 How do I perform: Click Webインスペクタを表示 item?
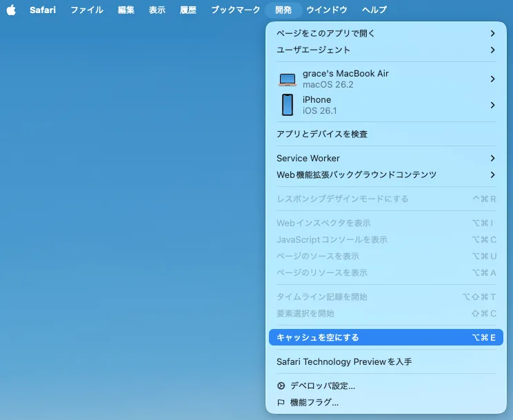[386, 223]
